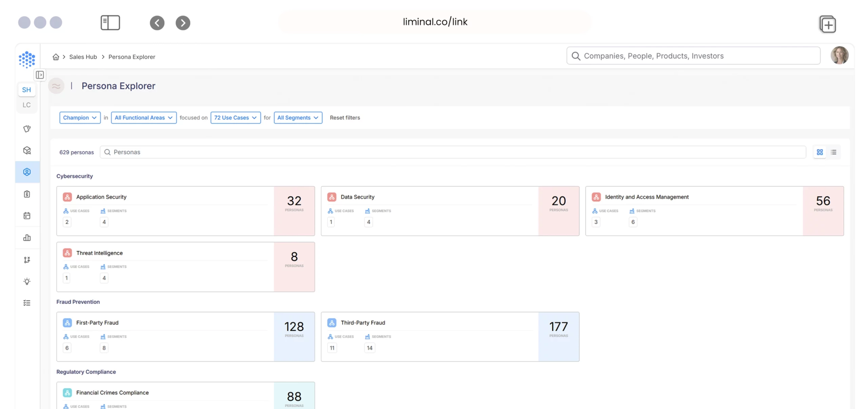Open the 72 Use Cases dropdown
Image resolution: width=868 pixels, height=409 pixels.
235,118
